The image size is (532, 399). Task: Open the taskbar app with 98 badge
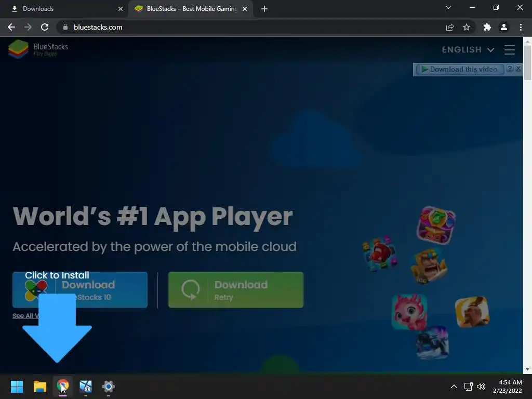(x=86, y=387)
